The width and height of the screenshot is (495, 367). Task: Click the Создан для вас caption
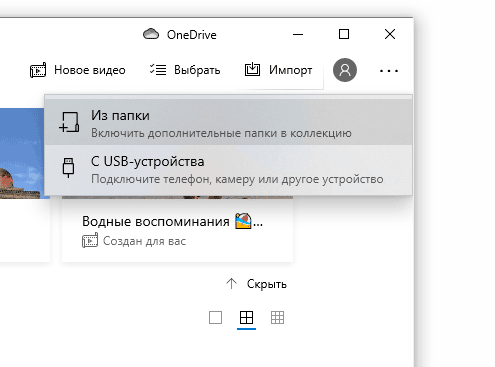tap(144, 241)
